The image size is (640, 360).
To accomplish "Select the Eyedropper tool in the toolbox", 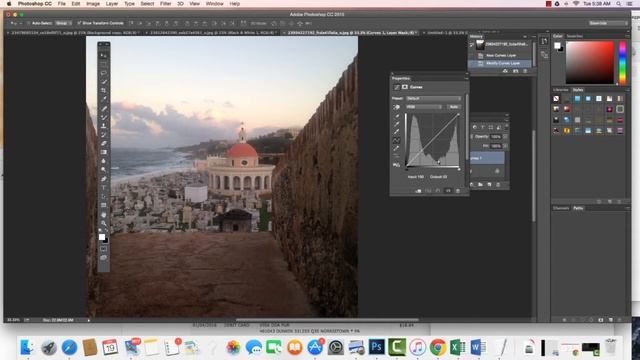I will pyautogui.click(x=104, y=99).
